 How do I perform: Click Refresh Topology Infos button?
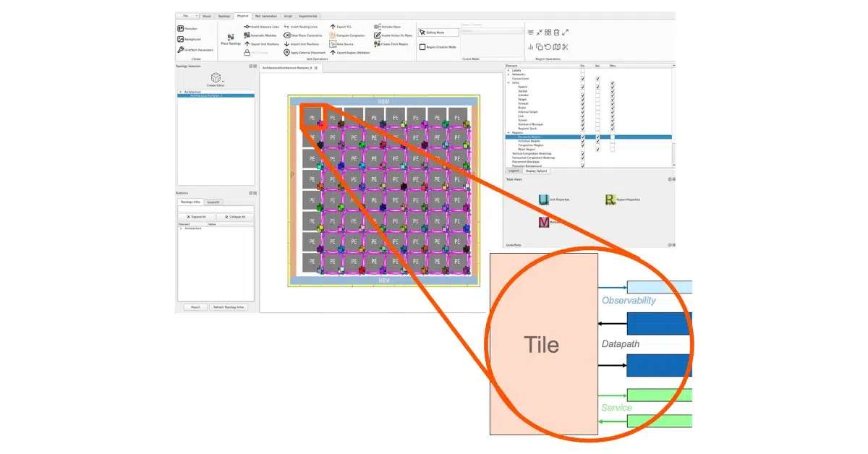[x=229, y=307]
